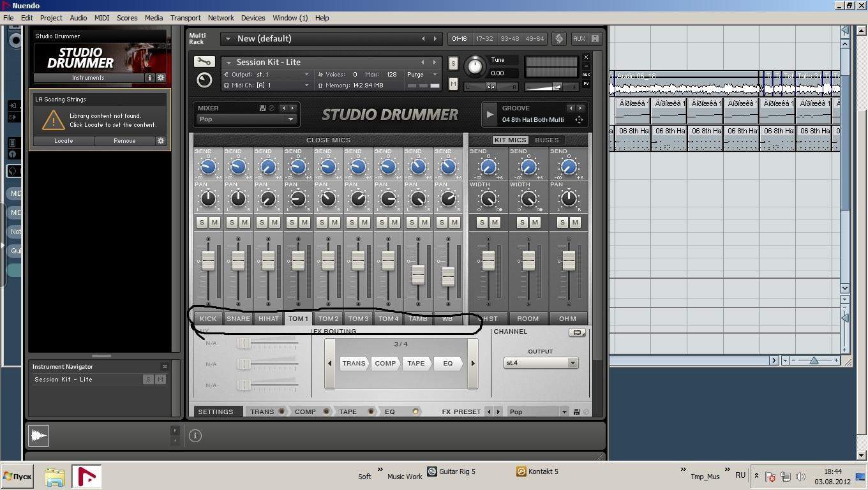Open the channel link options icon

click(x=577, y=332)
